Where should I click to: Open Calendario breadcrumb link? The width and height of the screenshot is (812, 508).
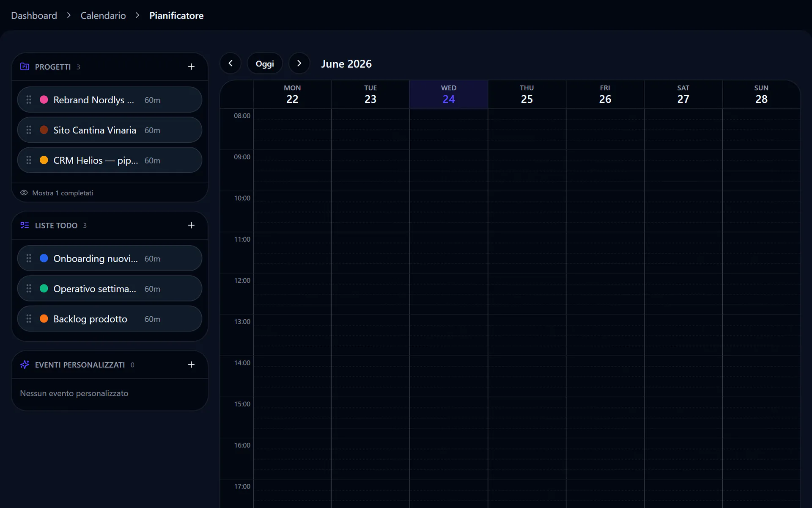(103, 16)
